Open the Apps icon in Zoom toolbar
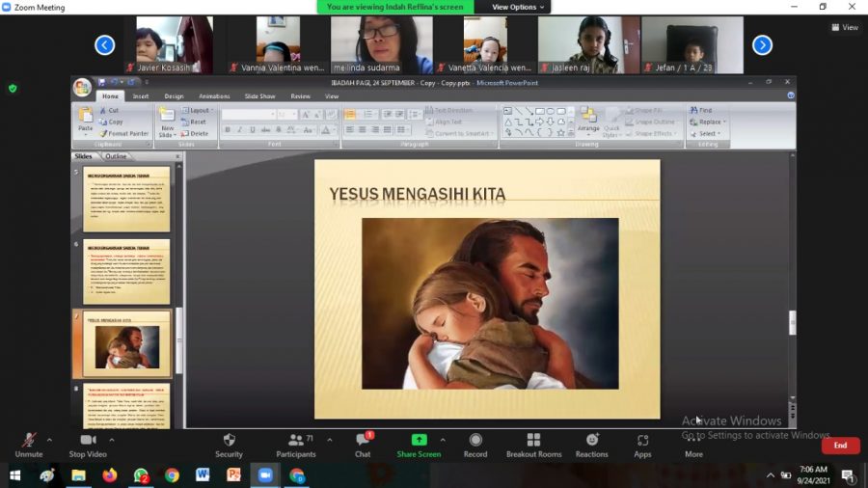The width and height of the screenshot is (868, 488). pyautogui.click(x=642, y=441)
